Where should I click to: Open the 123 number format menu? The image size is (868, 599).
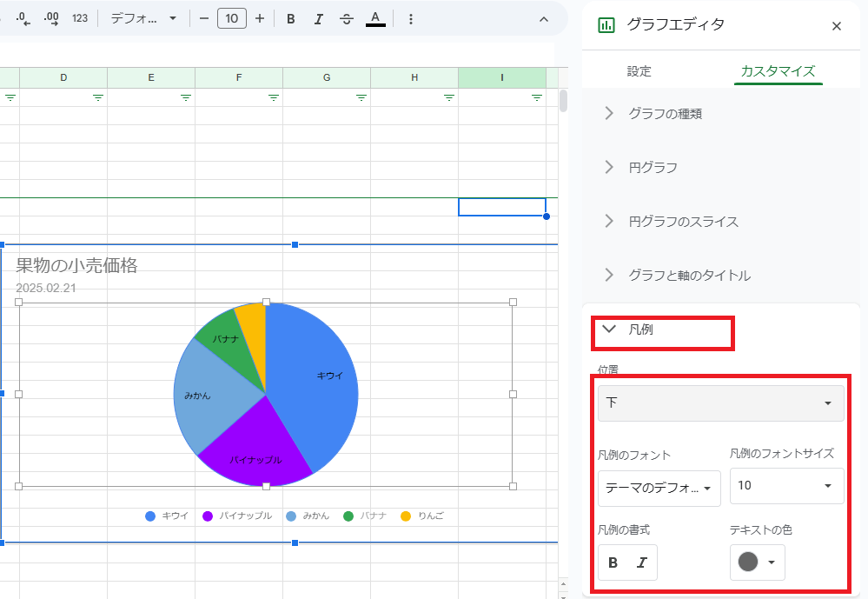[80, 19]
